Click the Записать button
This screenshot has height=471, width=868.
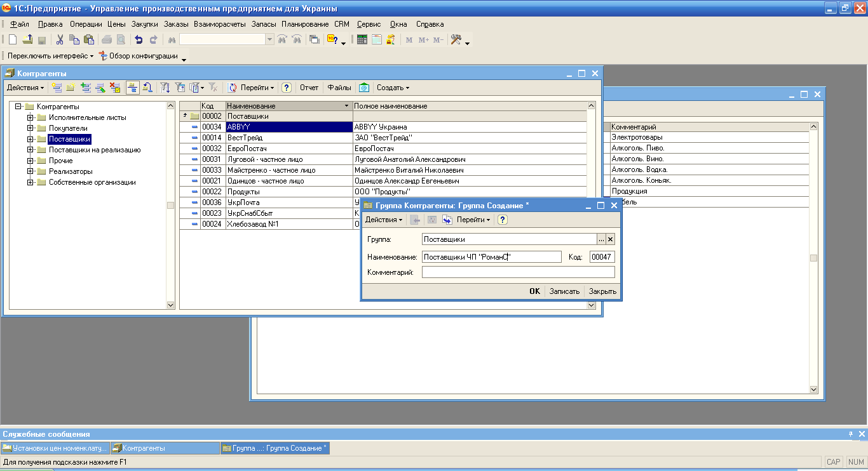coord(564,291)
